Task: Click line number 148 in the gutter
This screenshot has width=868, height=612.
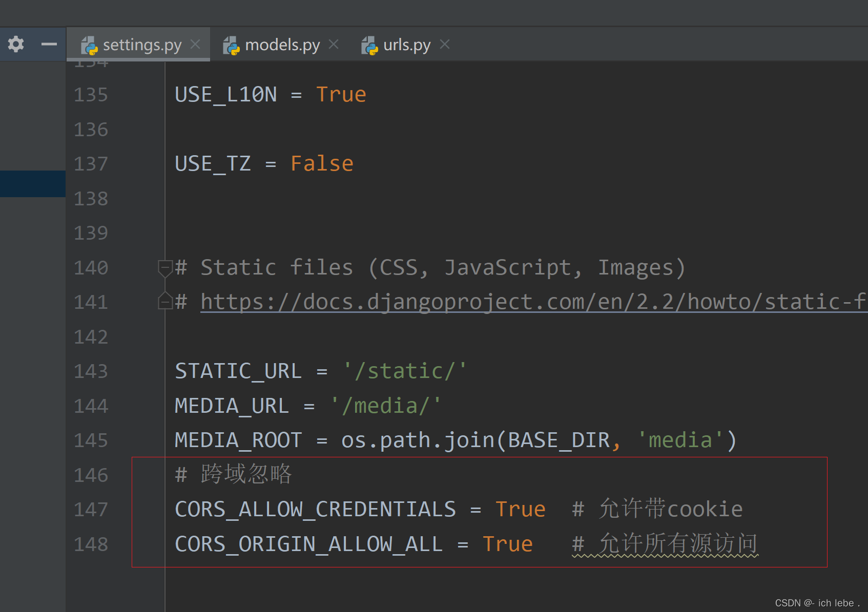Action: tap(91, 544)
